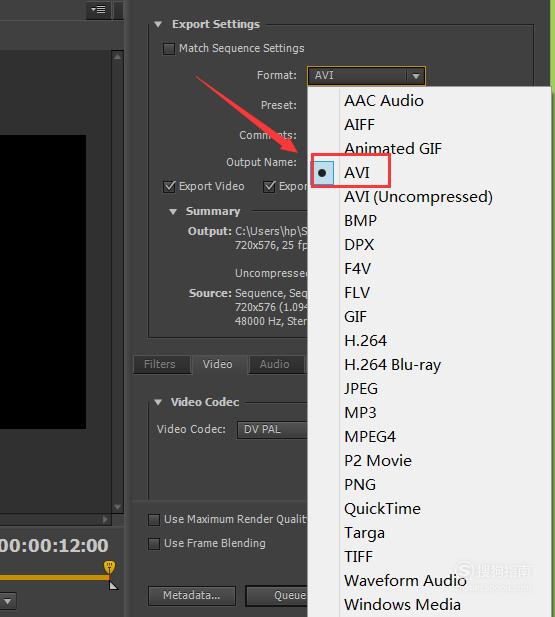
Task: Collapse the Video Codec section
Action: click(x=158, y=402)
